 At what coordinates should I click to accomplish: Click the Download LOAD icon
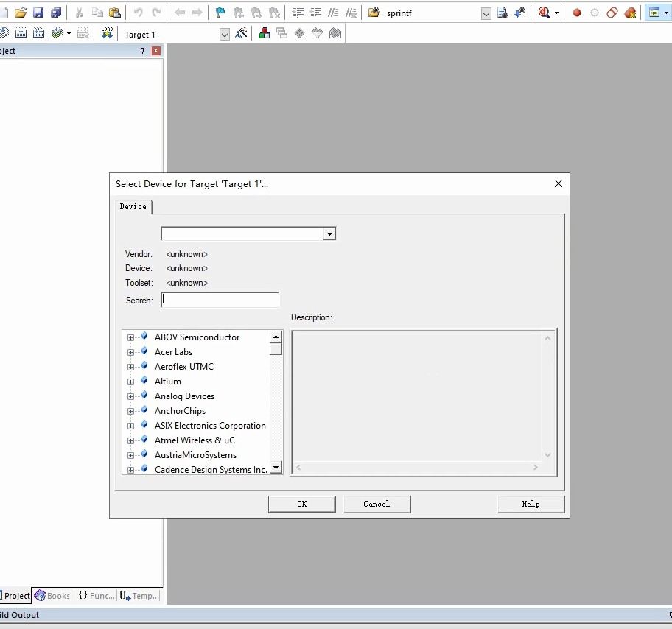coord(107,33)
